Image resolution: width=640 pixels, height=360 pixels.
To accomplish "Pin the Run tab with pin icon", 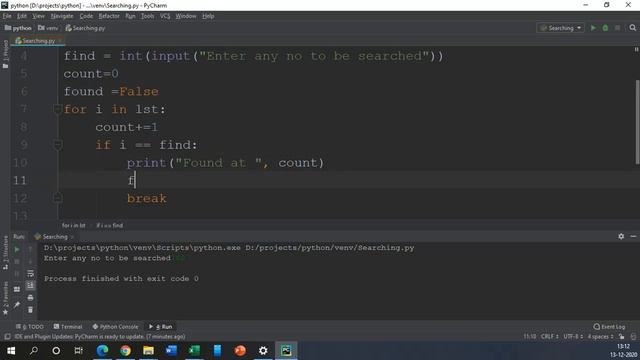I will pos(17,305).
